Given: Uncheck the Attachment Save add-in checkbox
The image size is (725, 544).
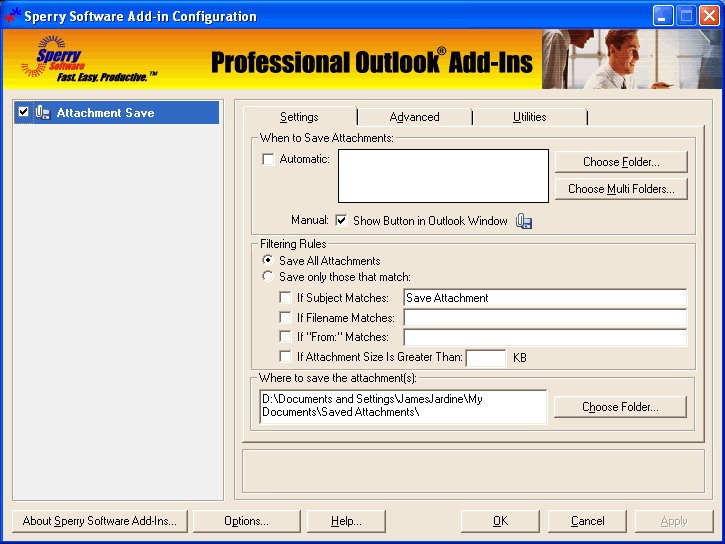Looking at the screenshot, I should point(23,112).
